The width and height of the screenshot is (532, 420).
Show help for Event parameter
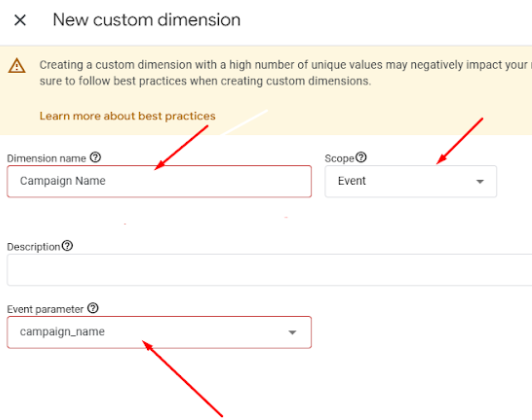tap(93, 308)
